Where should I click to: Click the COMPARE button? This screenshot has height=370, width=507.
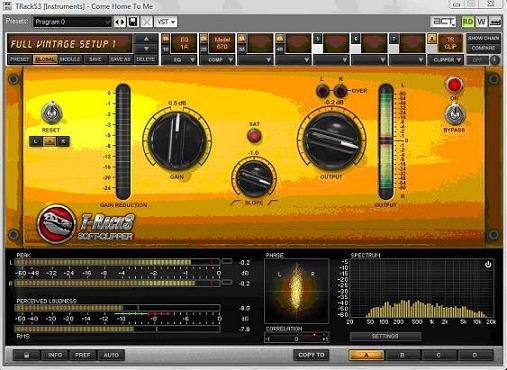pos(483,48)
